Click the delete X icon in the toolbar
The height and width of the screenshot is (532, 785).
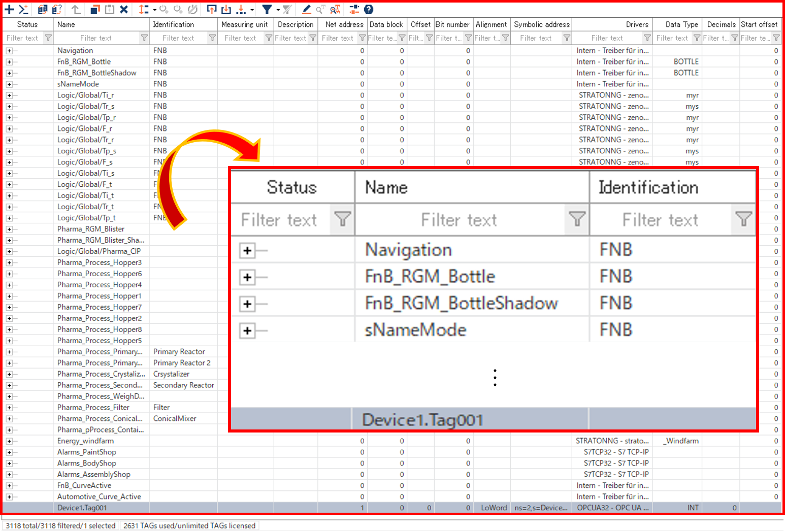[124, 9]
